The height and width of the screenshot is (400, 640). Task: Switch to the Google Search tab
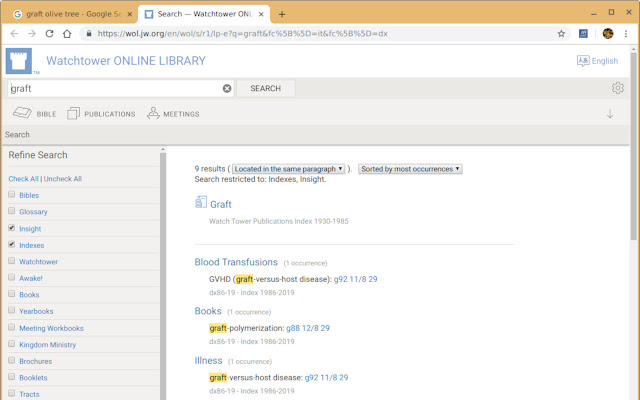tap(71, 14)
